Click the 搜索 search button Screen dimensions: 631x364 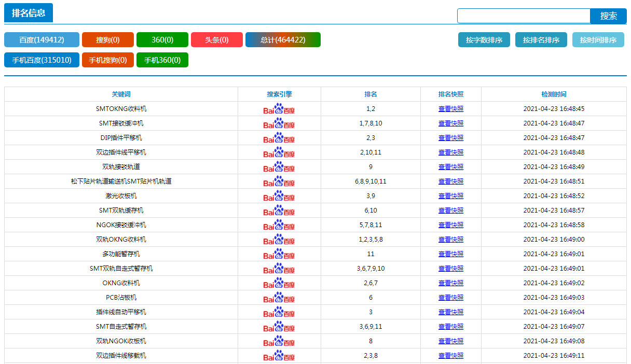click(609, 16)
